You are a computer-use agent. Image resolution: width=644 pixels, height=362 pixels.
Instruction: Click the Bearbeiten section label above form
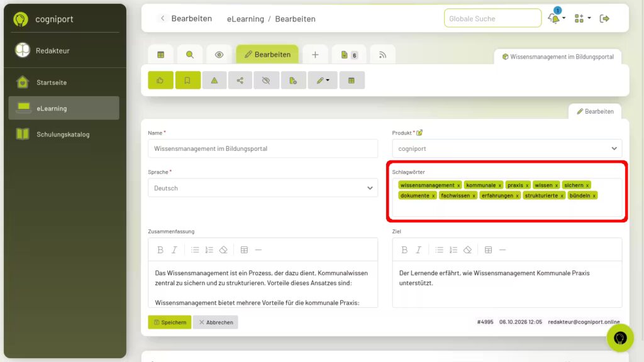[595, 112]
